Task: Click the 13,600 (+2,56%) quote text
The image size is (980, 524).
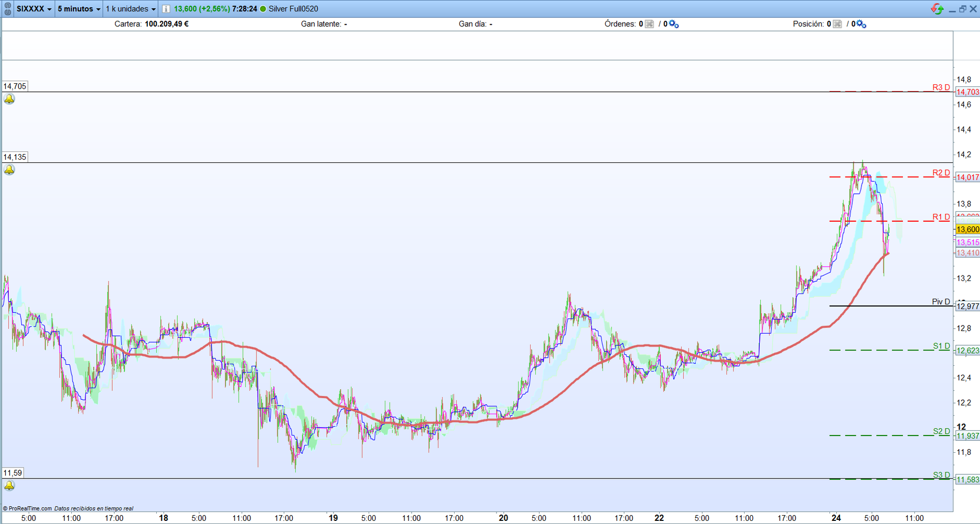Action: click(x=202, y=9)
